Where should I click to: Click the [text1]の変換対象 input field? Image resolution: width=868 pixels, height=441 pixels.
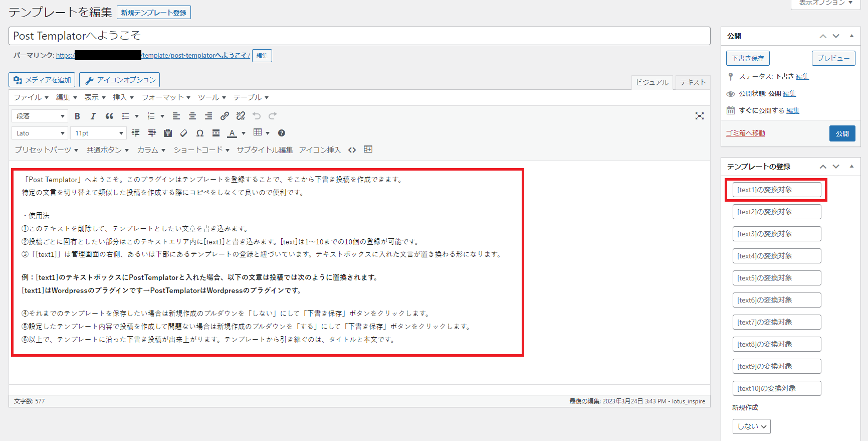(x=777, y=190)
